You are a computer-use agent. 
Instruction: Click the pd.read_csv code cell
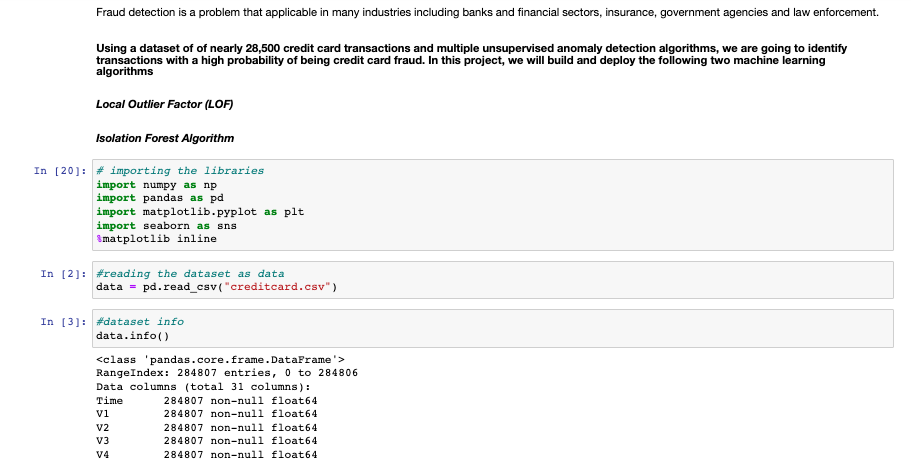click(x=493, y=280)
